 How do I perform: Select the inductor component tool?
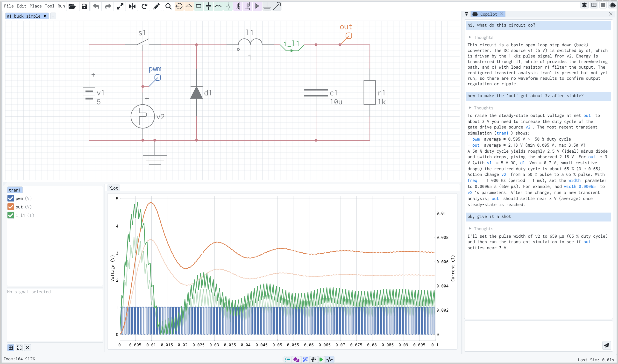(218, 6)
